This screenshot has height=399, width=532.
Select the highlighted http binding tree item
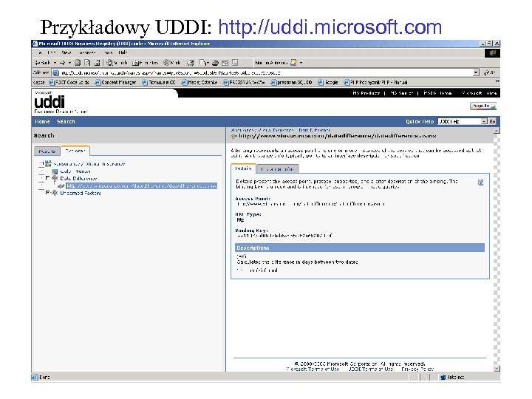(141, 186)
